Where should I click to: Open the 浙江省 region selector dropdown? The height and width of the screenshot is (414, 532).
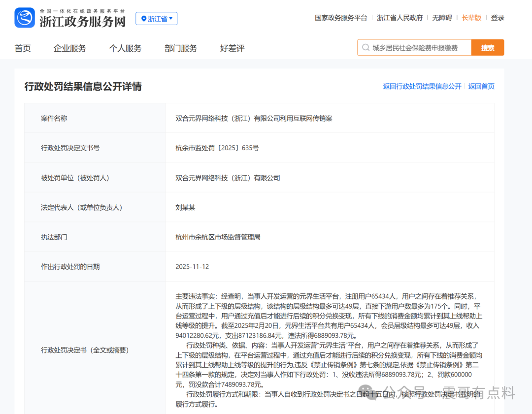(x=156, y=18)
